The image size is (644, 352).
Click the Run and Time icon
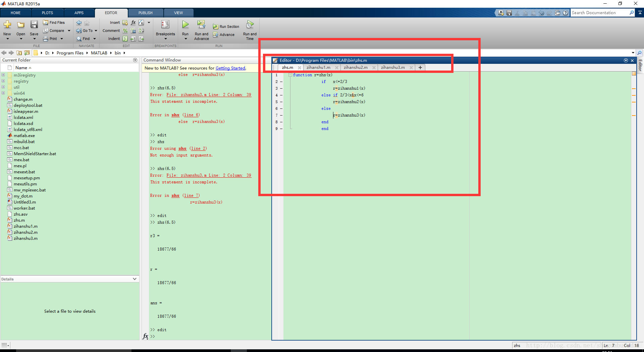click(x=250, y=25)
